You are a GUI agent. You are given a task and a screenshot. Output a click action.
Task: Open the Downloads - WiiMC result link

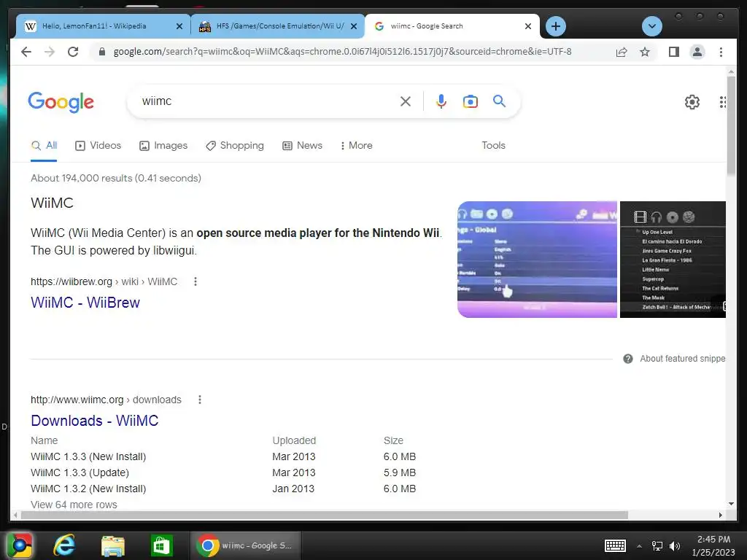94,421
